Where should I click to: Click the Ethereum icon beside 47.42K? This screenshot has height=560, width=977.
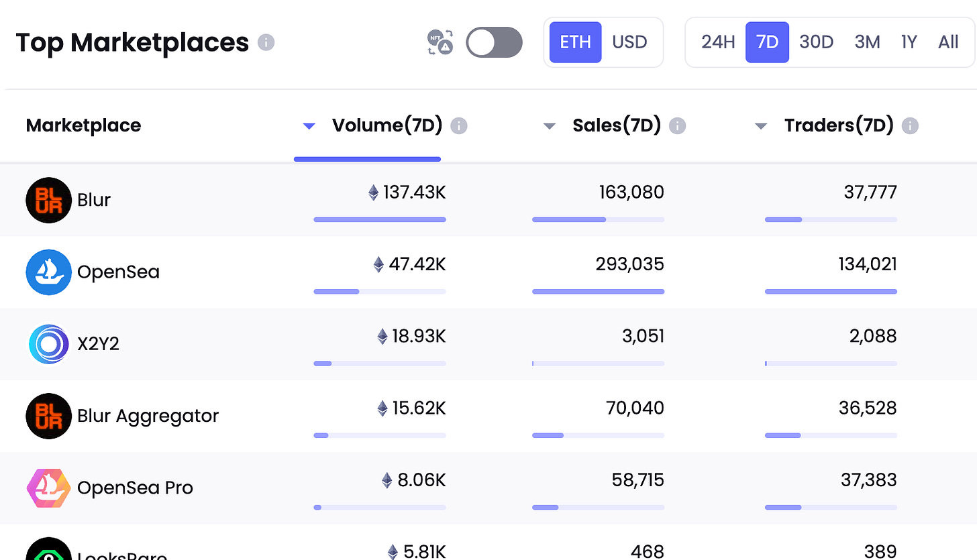(x=379, y=264)
